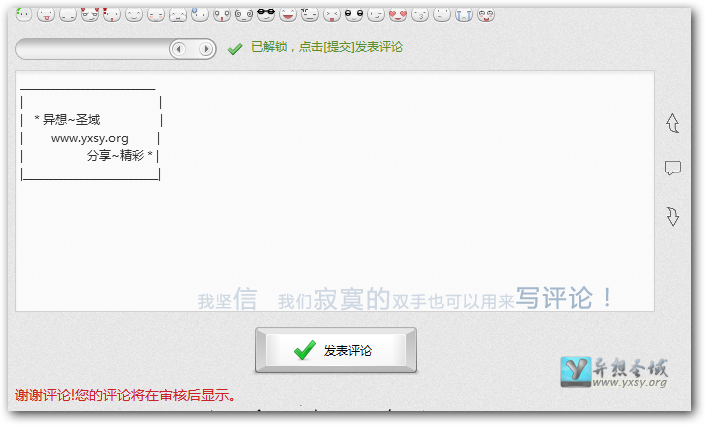Pick the last emoji in the emoticon row
The image size is (705, 425).
tap(485, 14)
